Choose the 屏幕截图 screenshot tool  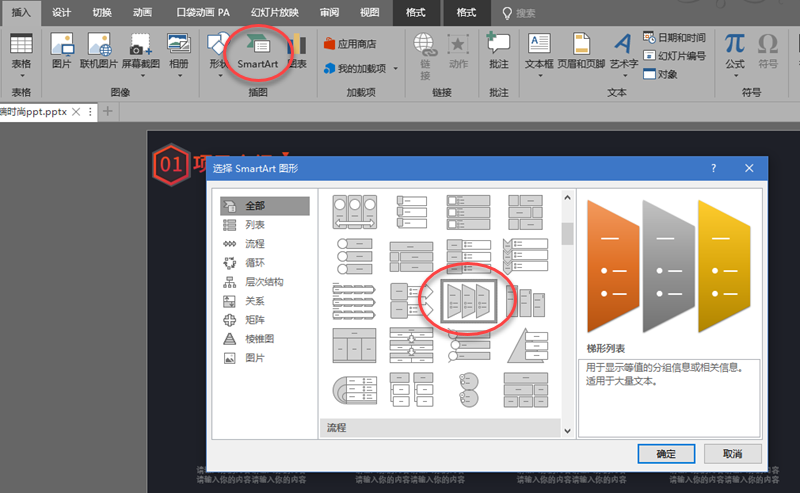point(141,51)
